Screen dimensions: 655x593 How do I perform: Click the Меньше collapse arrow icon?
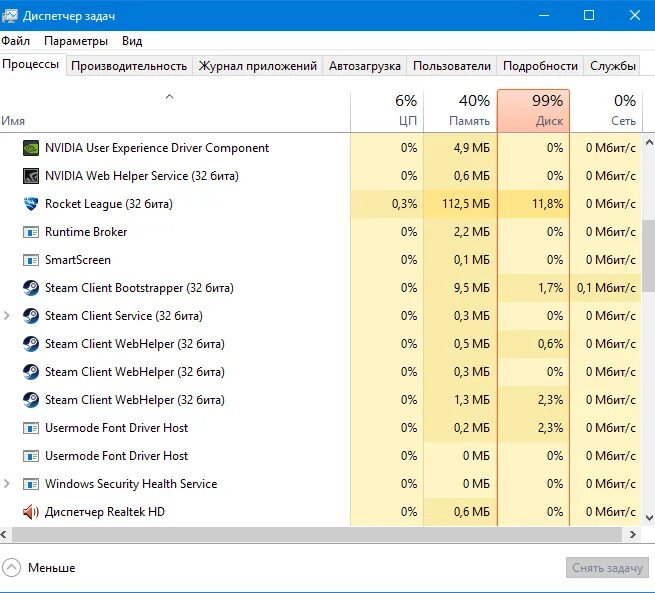pos(11,568)
